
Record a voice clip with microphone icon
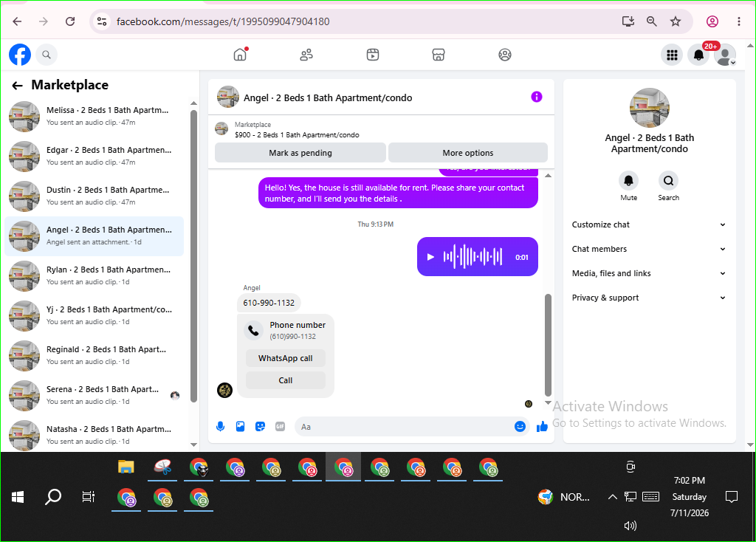coord(220,426)
